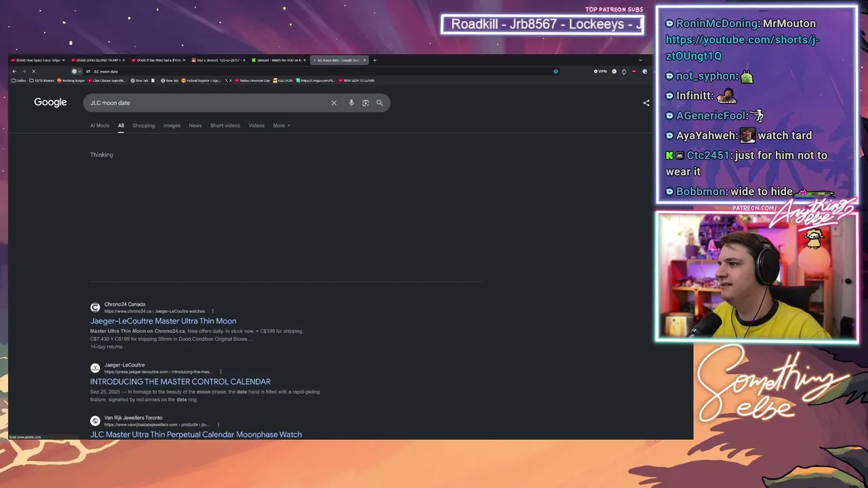Click username Ctc2451 in chat
The height and width of the screenshot is (488, 868).
pyautogui.click(x=708, y=156)
